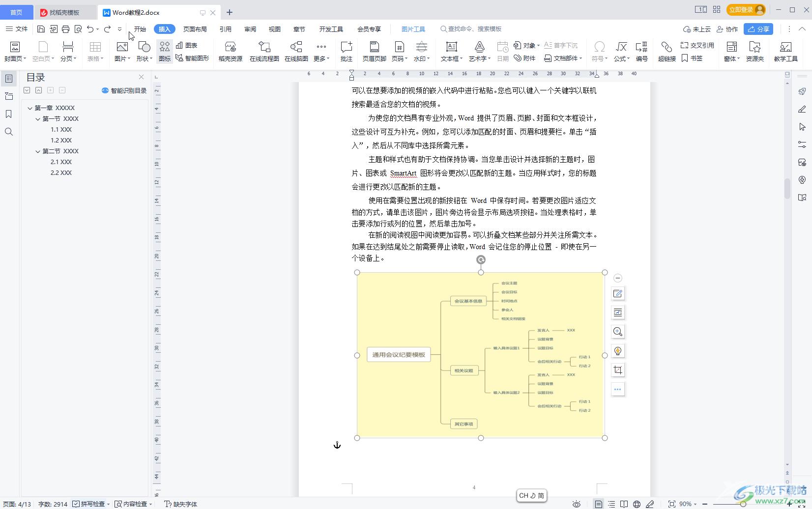Click the Not Uploaded (未上云) cloud button
The height and width of the screenshot is (509, 812).
tap(697, 29)
